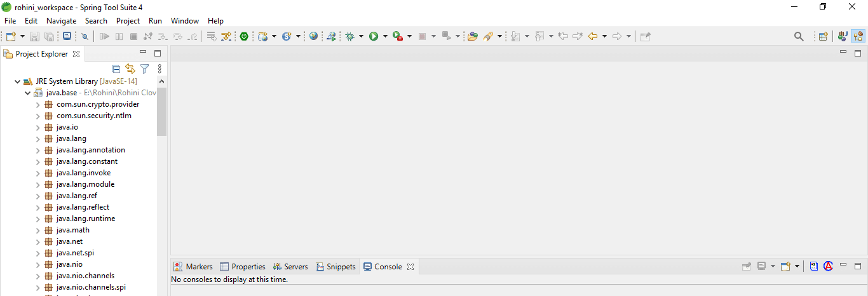868x296 pixels.
Task: Click the Forward navigation arrow icon
Action: tap(616, 36)
